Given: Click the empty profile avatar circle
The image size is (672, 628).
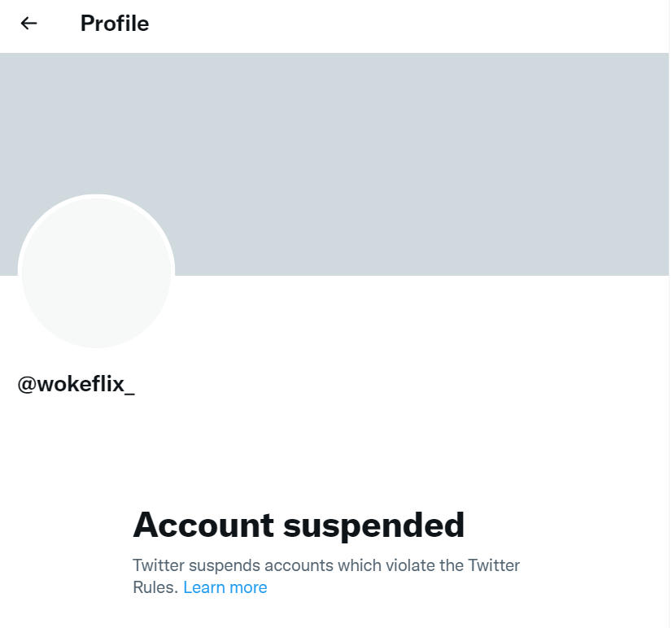Looking at the screenshot, I should click(x=96, y=272).
